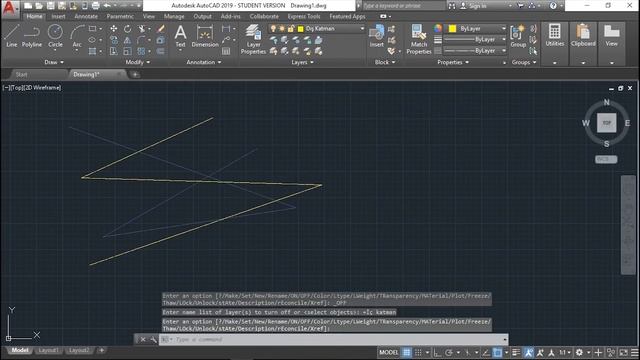Click the Group objects icon
This screenshot has height=360, width=640.
[x=518, y=36]
